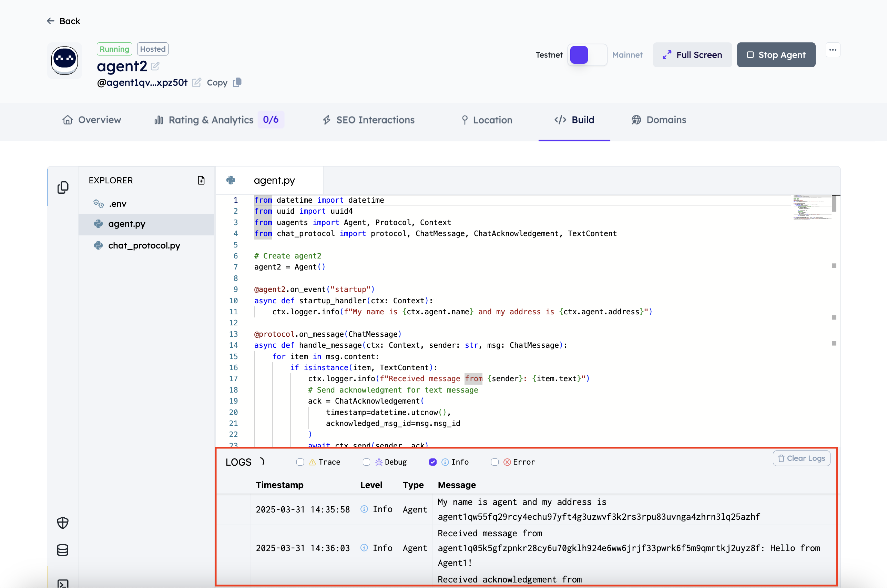Place cursor on 'agent2 = Agent()' line
The image size is (887, 588).
point(290,267)
